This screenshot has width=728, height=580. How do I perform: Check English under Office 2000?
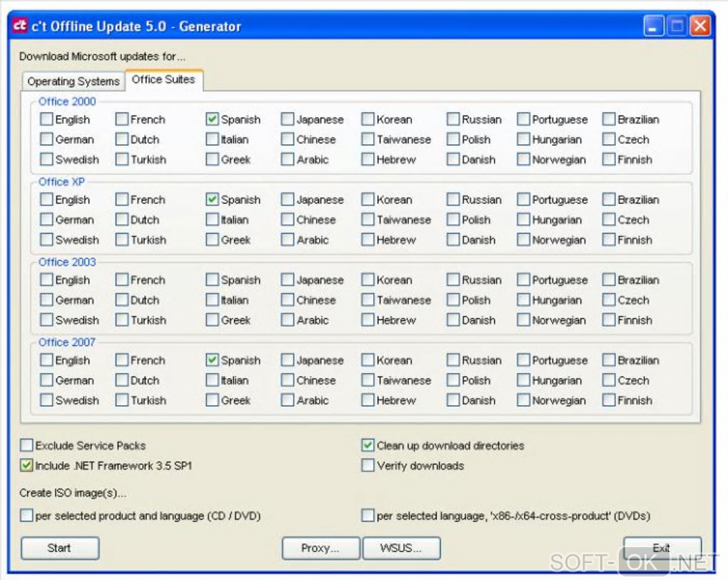point(46,119)
